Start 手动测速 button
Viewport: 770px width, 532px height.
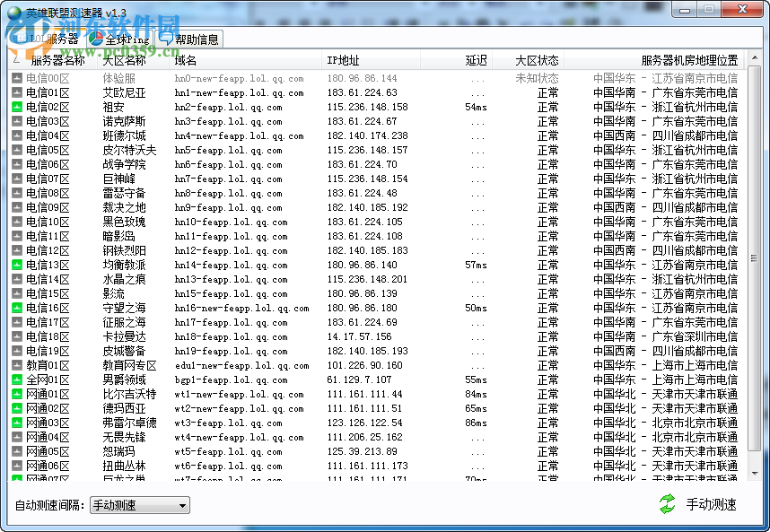pyautogui.click(x=698, y=504)
